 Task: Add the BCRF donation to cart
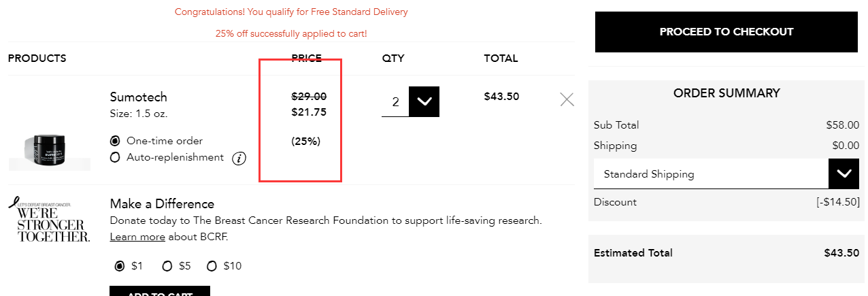click(x=160, y=292)
